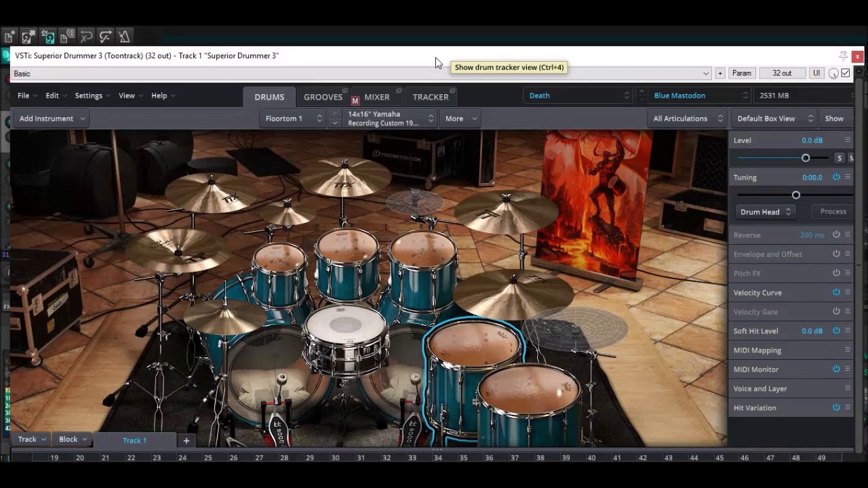Image resolution: width=868 pixels, height=488 pixels.
Task: Open the Death library selector
Action: pos(578,96)
